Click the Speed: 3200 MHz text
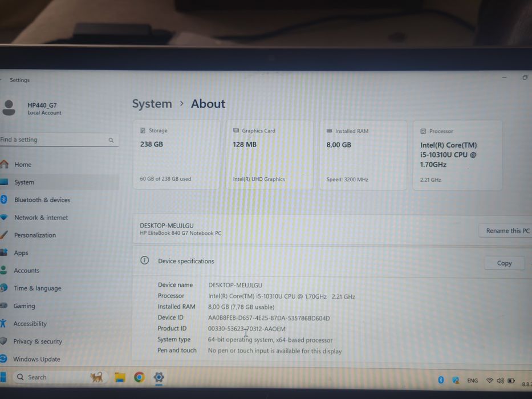 click(x=347, y=180)
